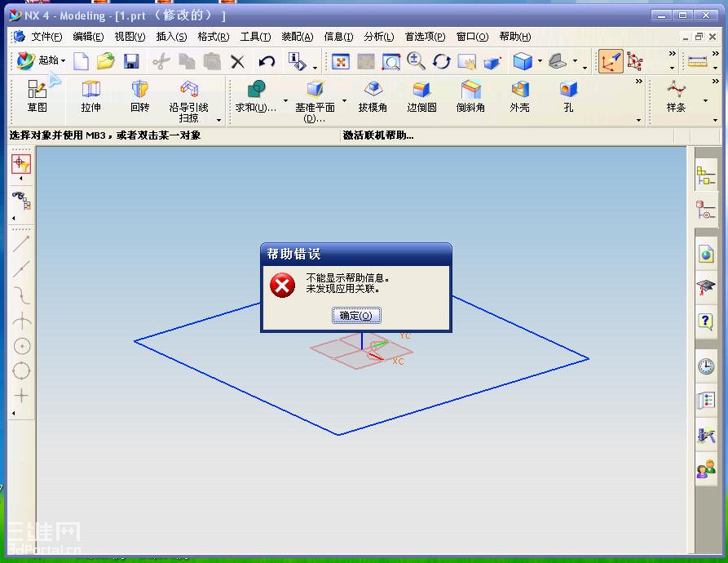
Task: Open the 分析(L) menu
Action: point(379,37)
